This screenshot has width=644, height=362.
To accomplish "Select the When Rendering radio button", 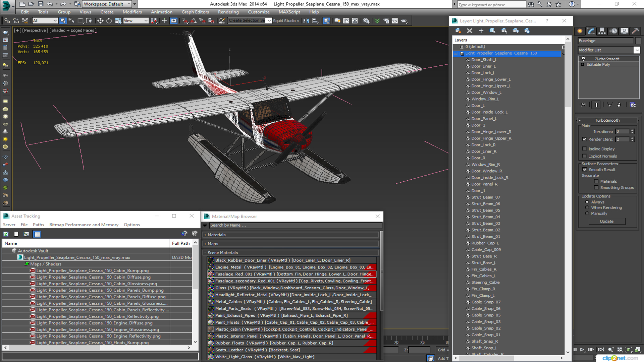I will pos(587,207).
